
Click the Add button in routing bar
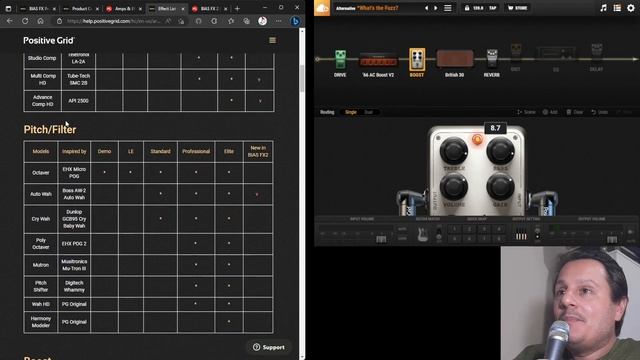point(550,112)
